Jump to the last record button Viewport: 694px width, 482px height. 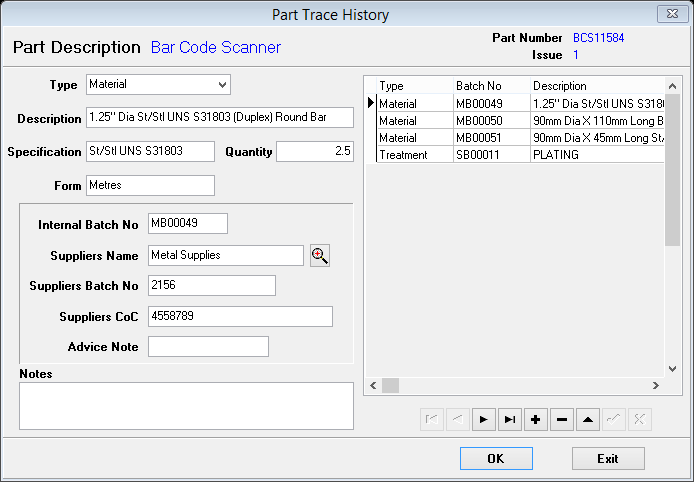[x=510, y=420]
